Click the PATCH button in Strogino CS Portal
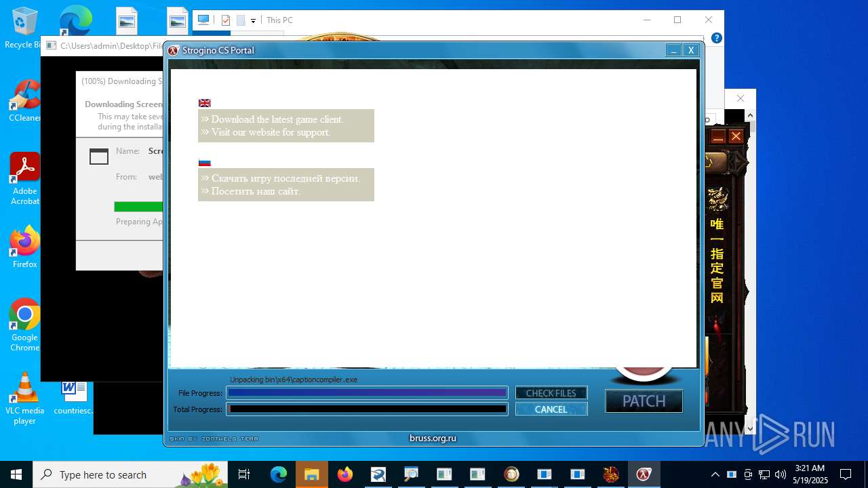Screen dimensions: 868x488 (x=644, y=401)
